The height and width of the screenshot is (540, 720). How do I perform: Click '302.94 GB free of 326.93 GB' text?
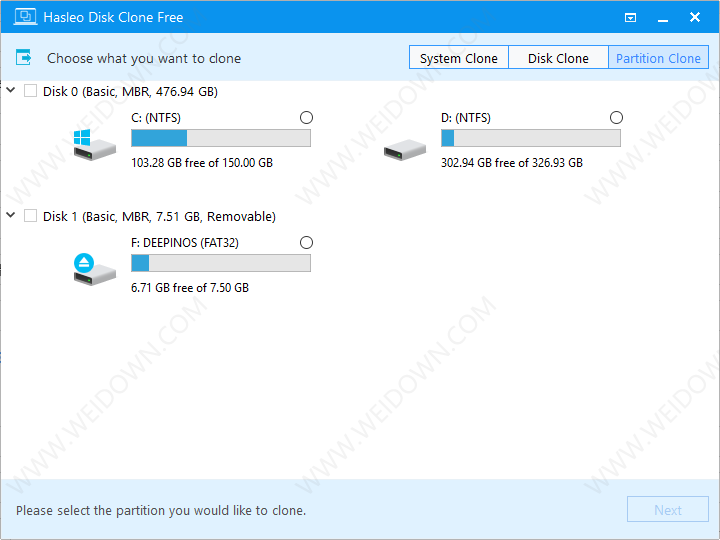tap(512, 163)
